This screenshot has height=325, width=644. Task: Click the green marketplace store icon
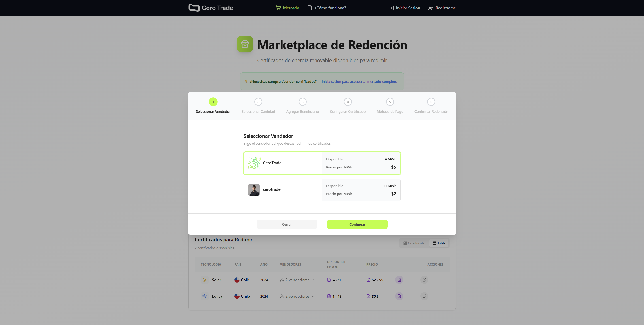[x=245, y=44]
